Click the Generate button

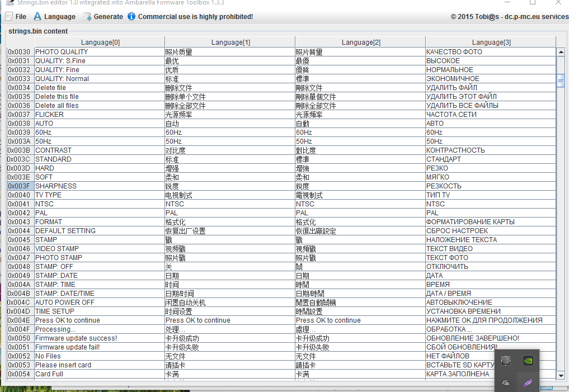point(103,16)
